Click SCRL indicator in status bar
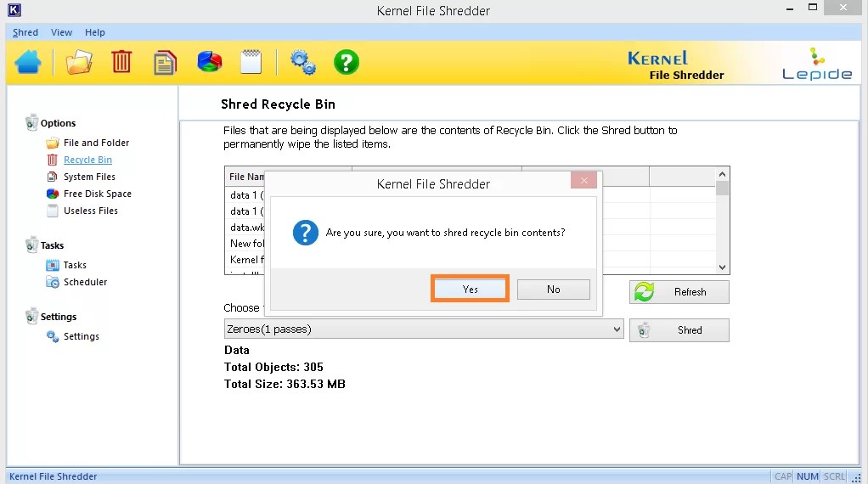This screenshot has width=868, height=484. point(834,476)
